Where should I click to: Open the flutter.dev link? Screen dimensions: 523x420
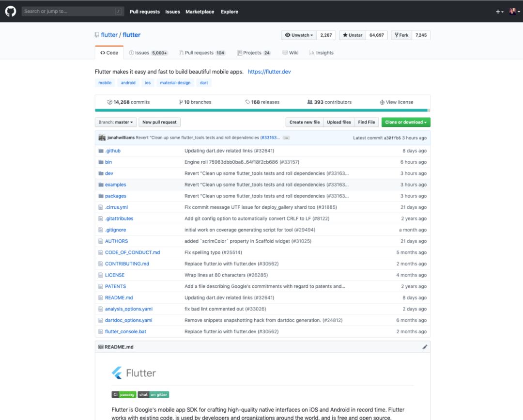(x=269, y=72)
